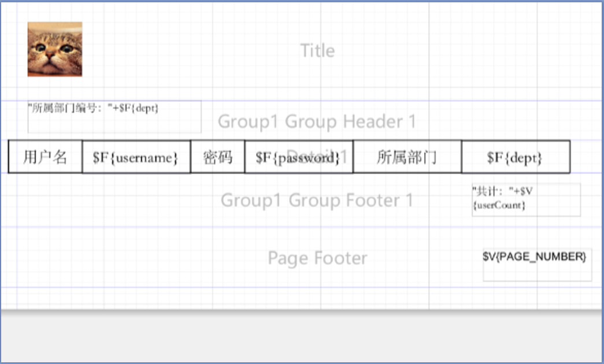Select the "共计" $V{userCount} text field
Viewport: 604px width, 364px height.
pyautogui.click(x=526, y=199)
